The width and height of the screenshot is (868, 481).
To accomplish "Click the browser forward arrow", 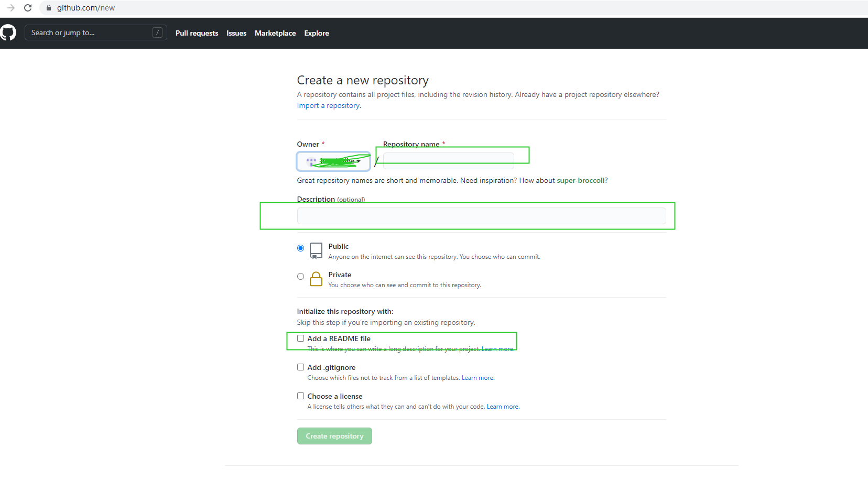I will pyautogui.click(x=11, y=8).
